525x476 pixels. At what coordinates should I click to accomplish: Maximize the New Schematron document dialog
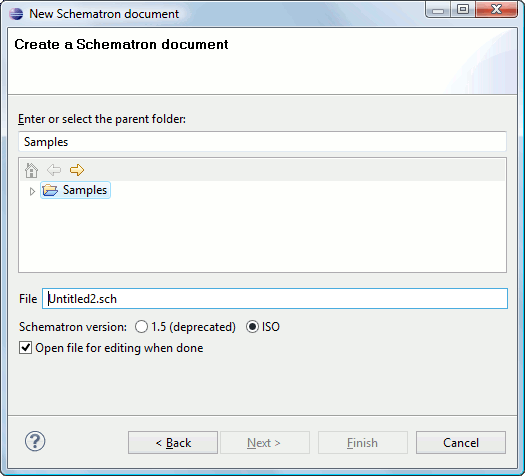click(463, 10)
